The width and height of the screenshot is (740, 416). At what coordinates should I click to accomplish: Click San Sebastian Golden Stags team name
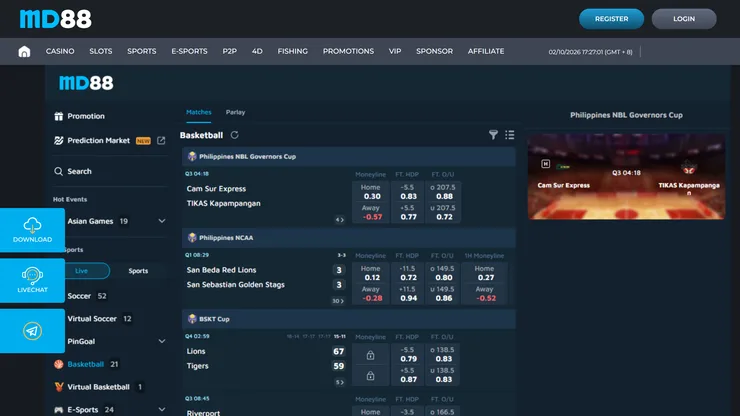[235, 285]
